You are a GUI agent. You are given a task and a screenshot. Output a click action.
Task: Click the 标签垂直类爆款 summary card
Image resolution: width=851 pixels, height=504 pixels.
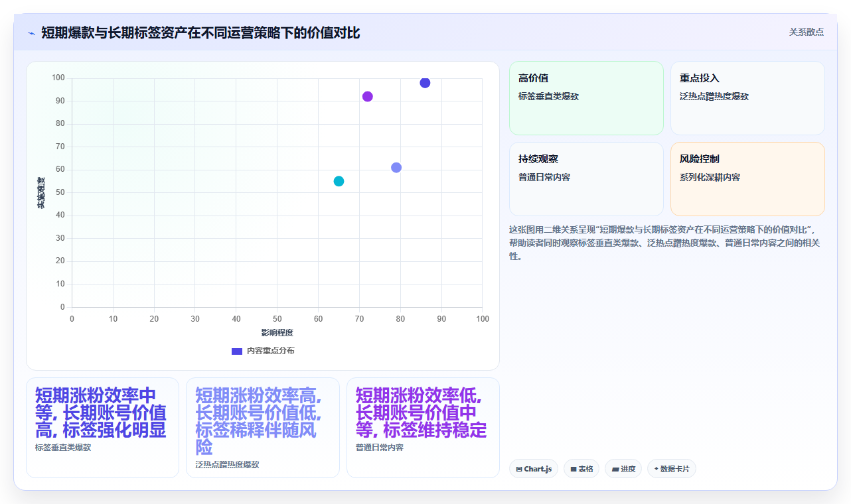pos(102,428)
